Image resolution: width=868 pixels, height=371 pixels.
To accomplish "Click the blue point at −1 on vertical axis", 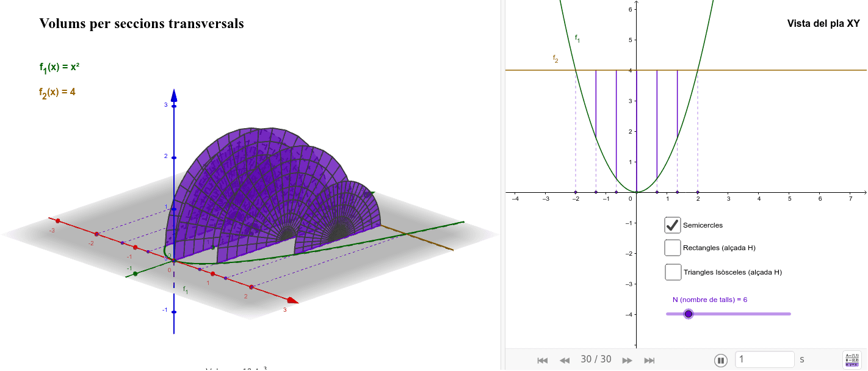I will [x=174, y=312].
